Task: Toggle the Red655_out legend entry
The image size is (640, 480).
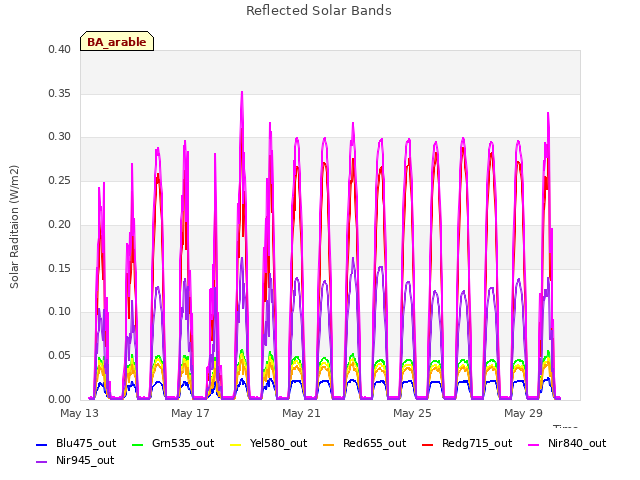Action: tap(364, 444)
